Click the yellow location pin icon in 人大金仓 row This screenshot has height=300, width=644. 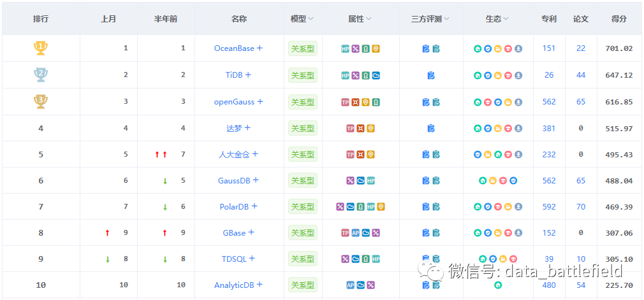pos(370,155)
